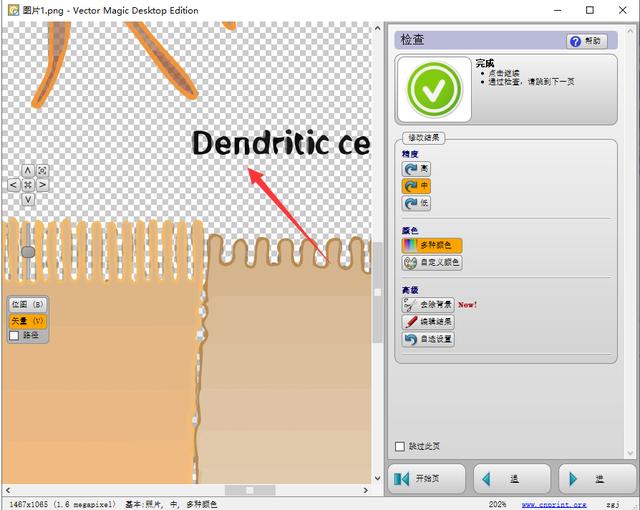Go back with the 退 button
Screen dimensions: 640x510
[x=512, y=479]
